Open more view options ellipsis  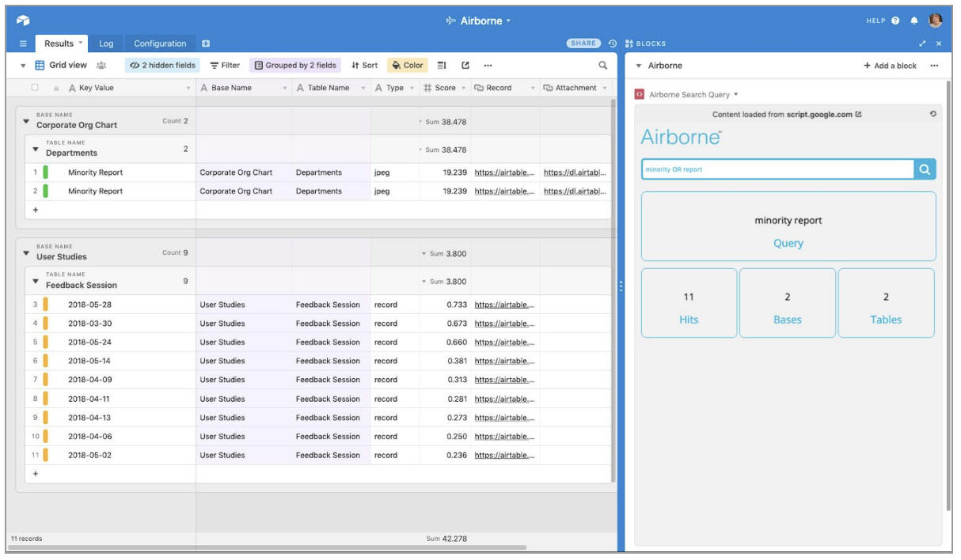[x=488, y=66]
